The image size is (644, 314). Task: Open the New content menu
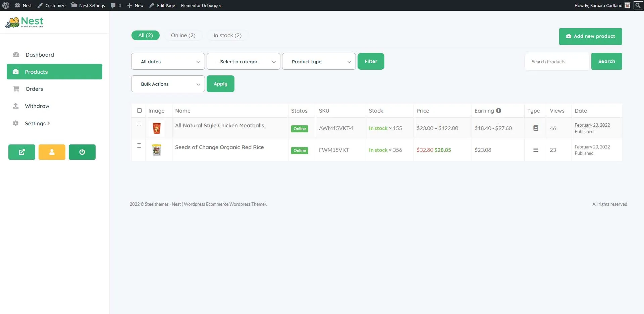pyautogui.click(x=135, y=5)
